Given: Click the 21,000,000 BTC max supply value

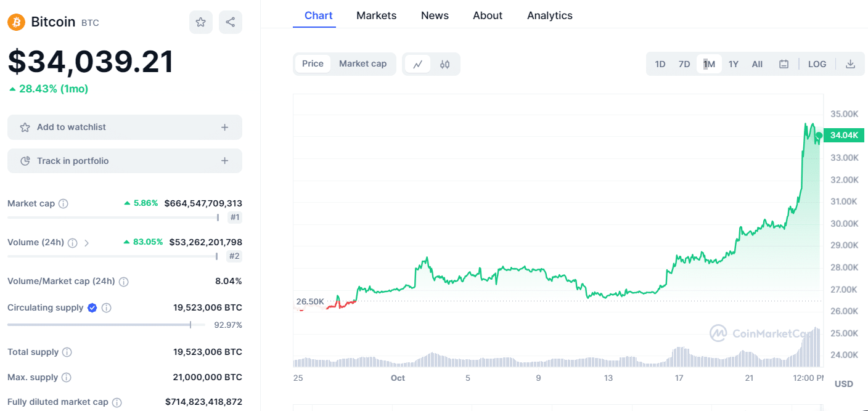Looking at the screenshot, I should (208, 377).
